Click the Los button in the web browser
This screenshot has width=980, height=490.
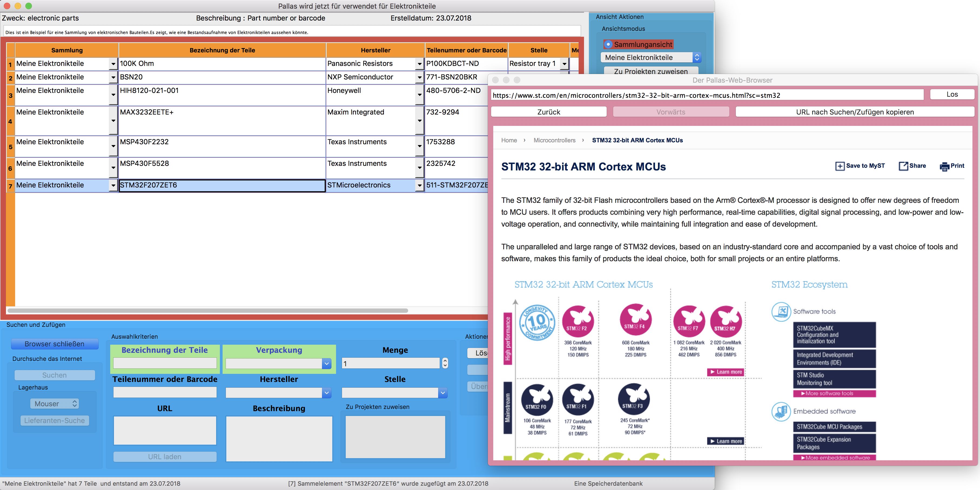[952, 94]
